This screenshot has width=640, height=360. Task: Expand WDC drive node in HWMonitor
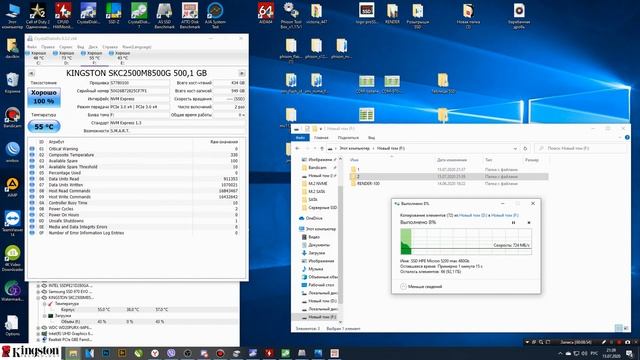coord(38,328)
